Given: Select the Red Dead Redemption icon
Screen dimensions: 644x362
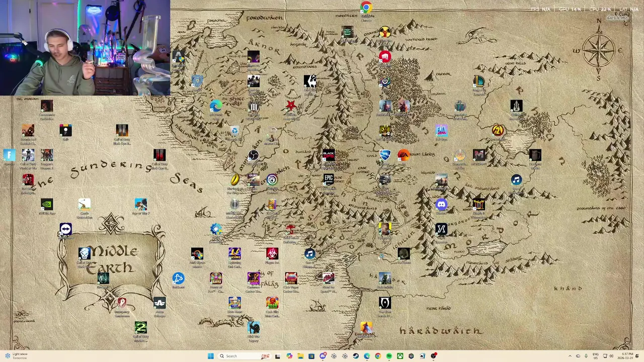Looking at the screenshot, I should point(28,180).
